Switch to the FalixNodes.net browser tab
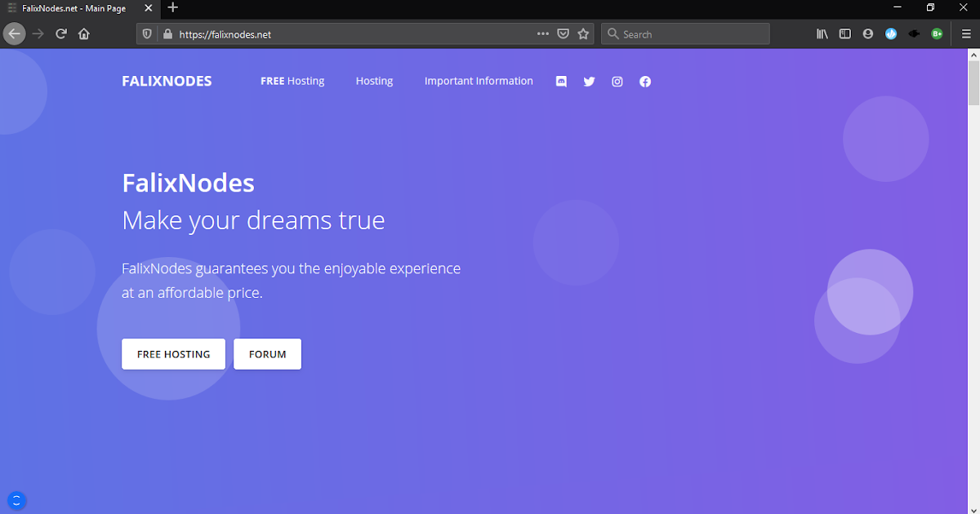The image size is (980, 514). [x=73, y=8]
